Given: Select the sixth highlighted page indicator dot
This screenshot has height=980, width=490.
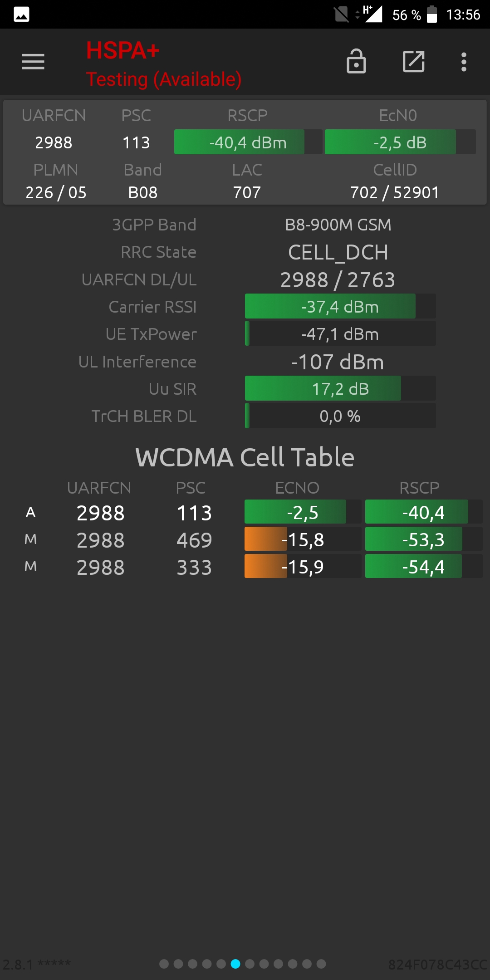Looking at the screenshot, I should [x=235, y=964].
